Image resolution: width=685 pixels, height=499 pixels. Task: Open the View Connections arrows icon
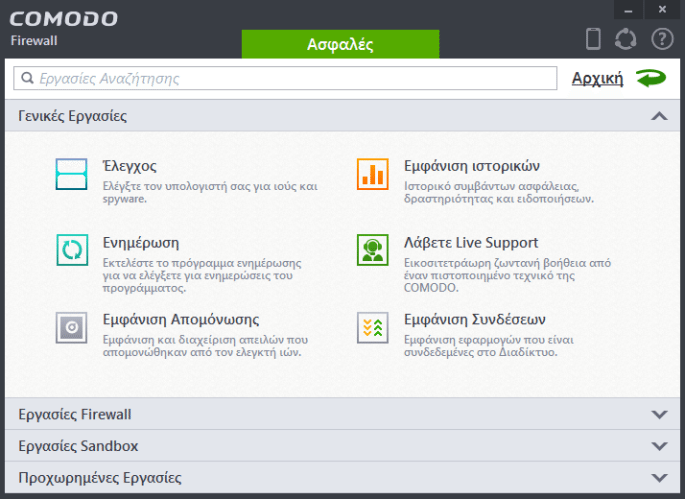point(373,327)
